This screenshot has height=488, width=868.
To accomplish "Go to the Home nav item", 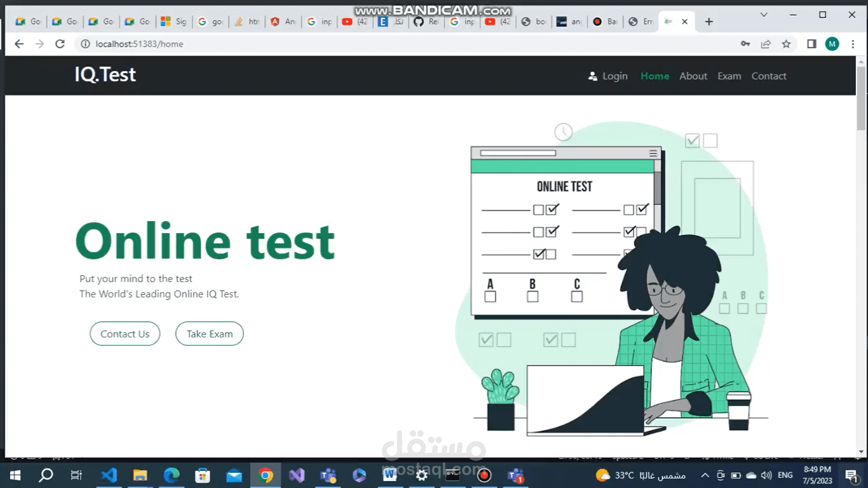I will click(x=654, y=76).
